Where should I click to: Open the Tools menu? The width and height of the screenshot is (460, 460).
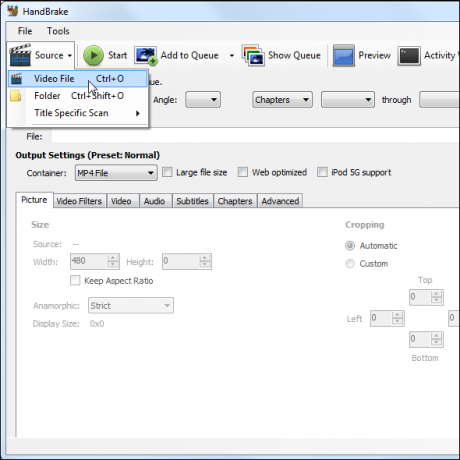pyautogui.click(x=58, y=31)
